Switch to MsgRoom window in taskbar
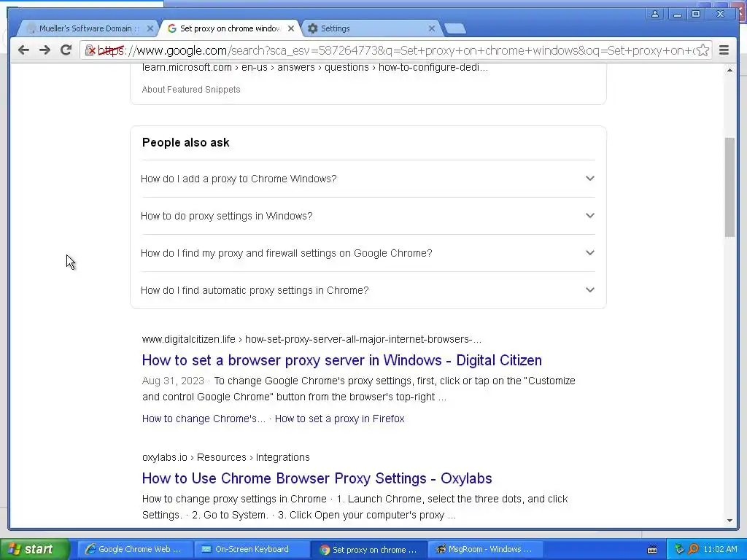This screenshot has height=560, width=747. pyautogui.click(x=485, y=549)
